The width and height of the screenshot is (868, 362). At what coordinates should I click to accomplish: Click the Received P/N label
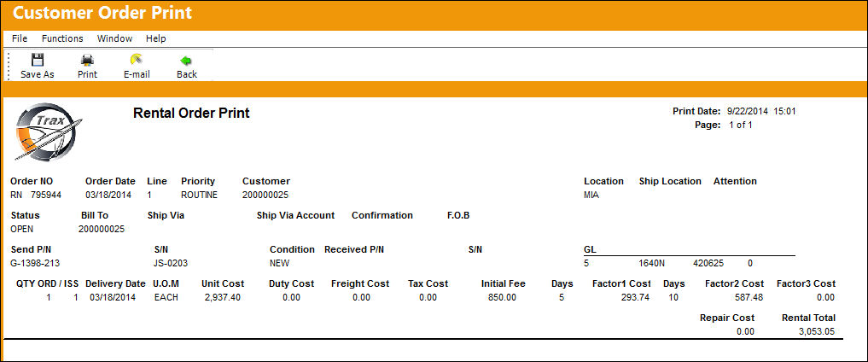click(x=354, y=249)
